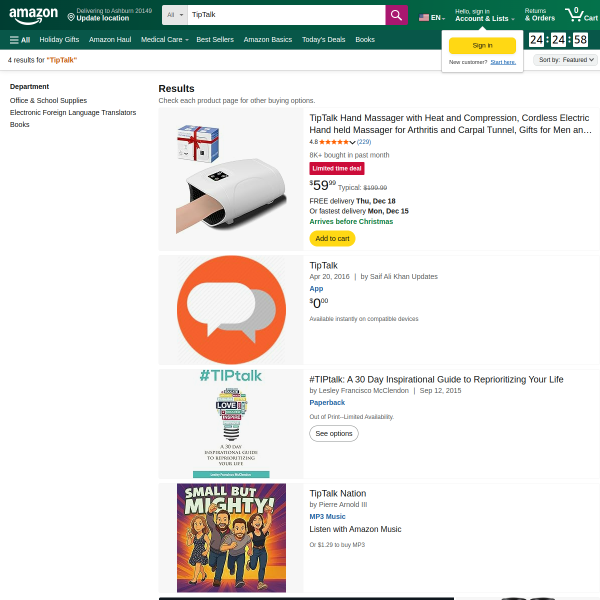The image size is (600, 600).
Task: Click the US flag language icon
Action: coord(424,18)
